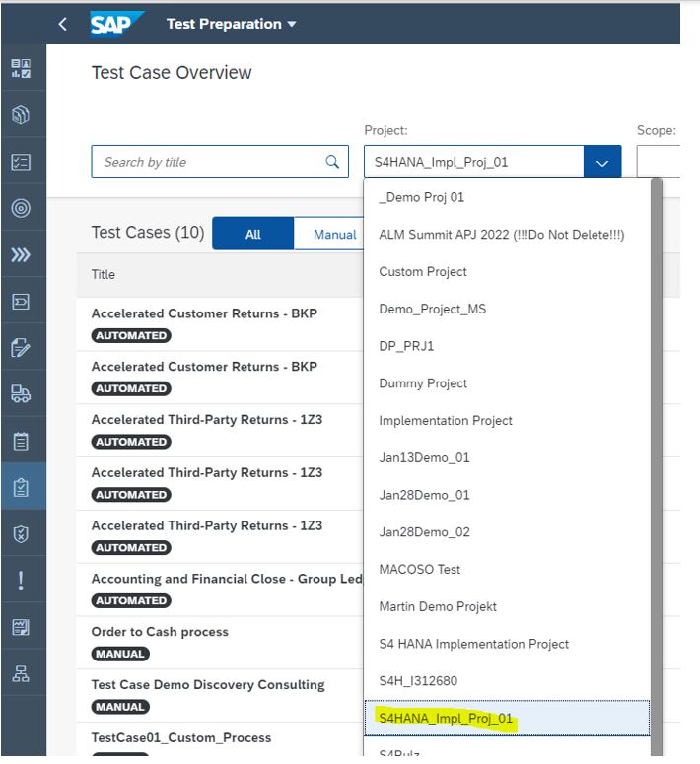
Task: Click the Project combo box text field
Action: point(474,162)
